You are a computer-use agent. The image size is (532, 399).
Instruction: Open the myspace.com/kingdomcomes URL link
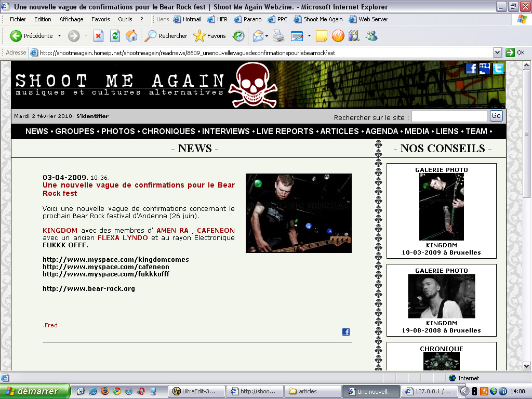(116, 260)
